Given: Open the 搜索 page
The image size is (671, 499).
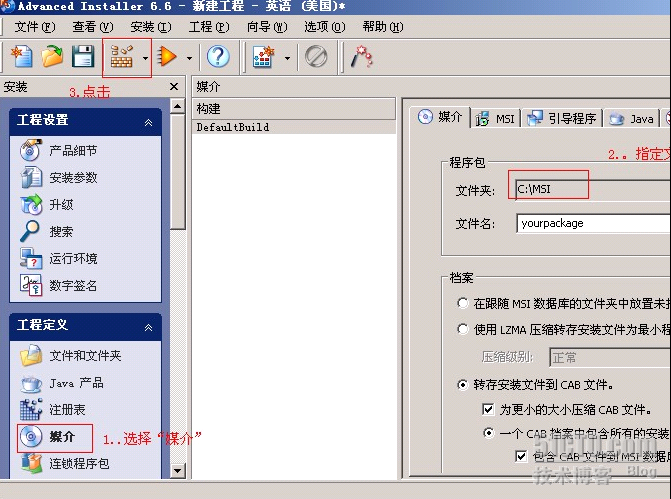Looking at the screenshot, I should click(x=47, y=231).
